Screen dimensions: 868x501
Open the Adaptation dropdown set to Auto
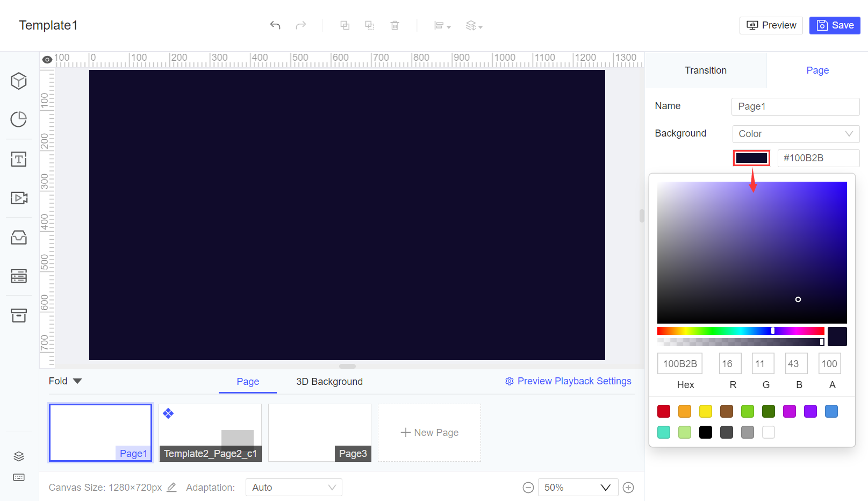point(293,487)
